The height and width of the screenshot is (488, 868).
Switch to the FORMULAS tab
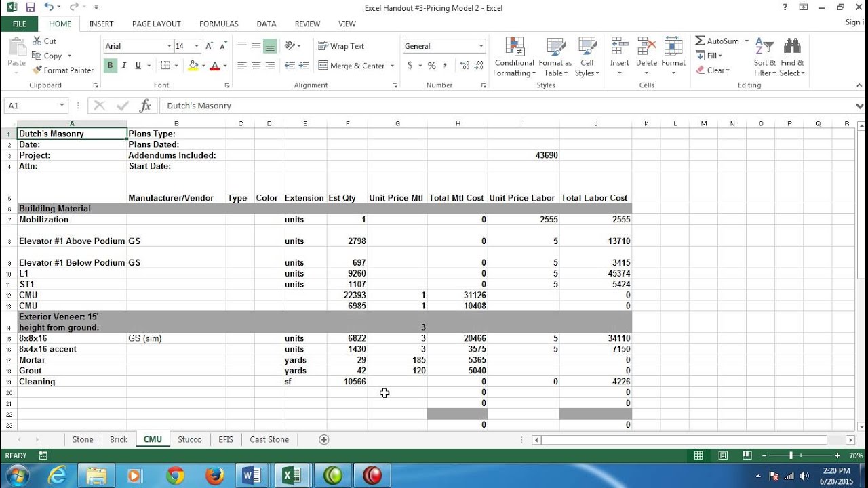tap(219, 24)
